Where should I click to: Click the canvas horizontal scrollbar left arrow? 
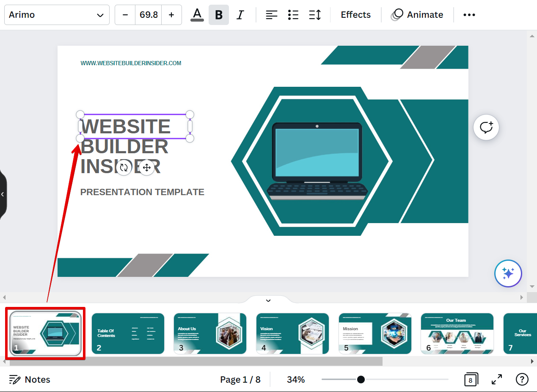[x=4, y=297]
